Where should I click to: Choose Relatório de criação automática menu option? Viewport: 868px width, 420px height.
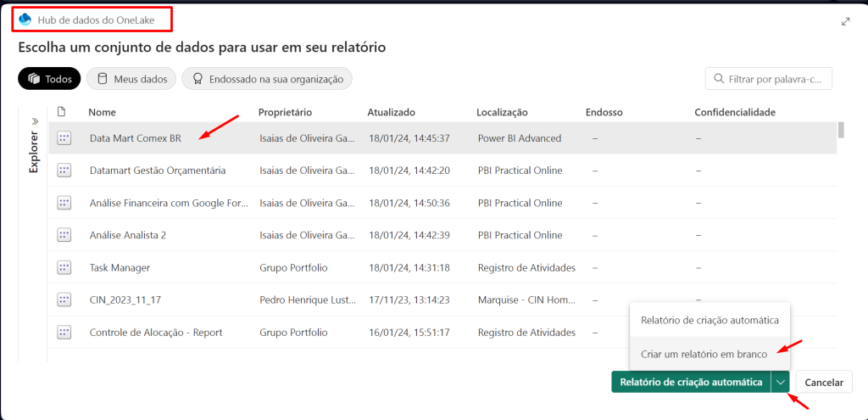pyautogui.click(x=709, y=320)
